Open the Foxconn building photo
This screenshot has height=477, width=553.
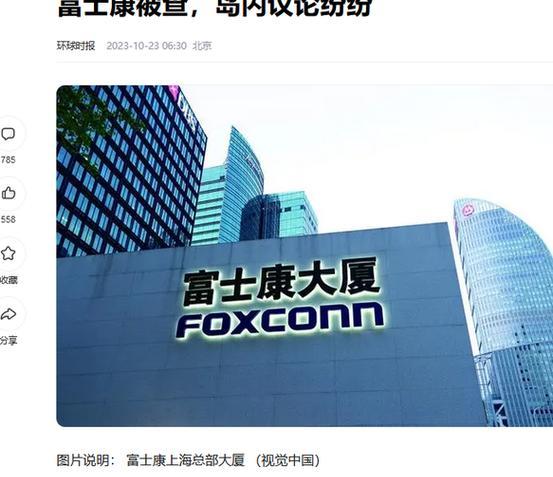pyautogui.click(x=305, y=256)
